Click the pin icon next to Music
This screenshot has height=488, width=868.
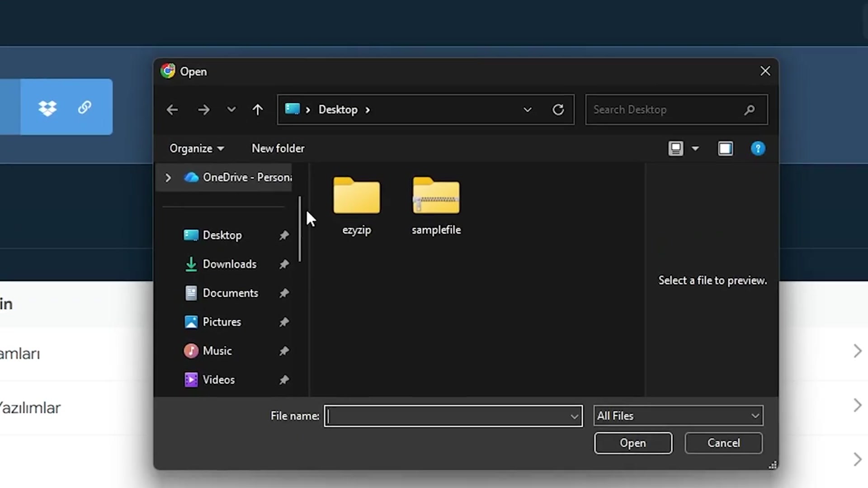(x=284, y=351)
